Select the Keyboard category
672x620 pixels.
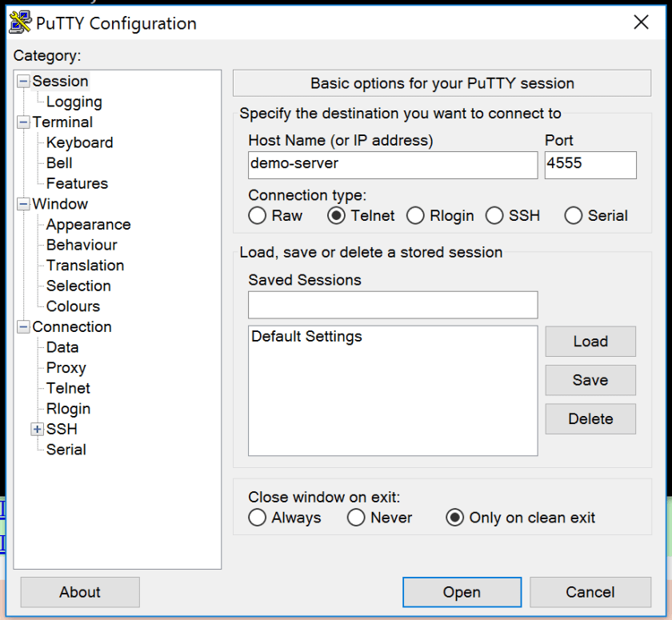click(x=79, y=142)
